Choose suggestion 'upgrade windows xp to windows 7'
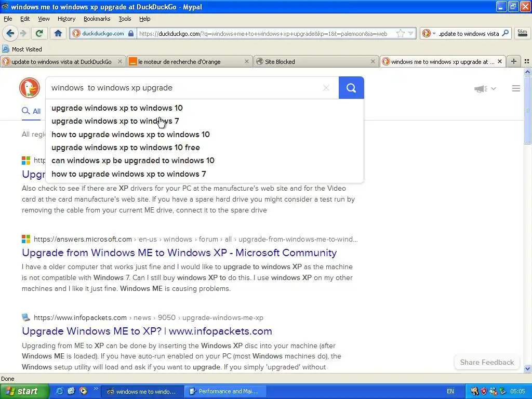Image resolution: width=532 pixels, height=399 pixels. [x=205, y=121]
